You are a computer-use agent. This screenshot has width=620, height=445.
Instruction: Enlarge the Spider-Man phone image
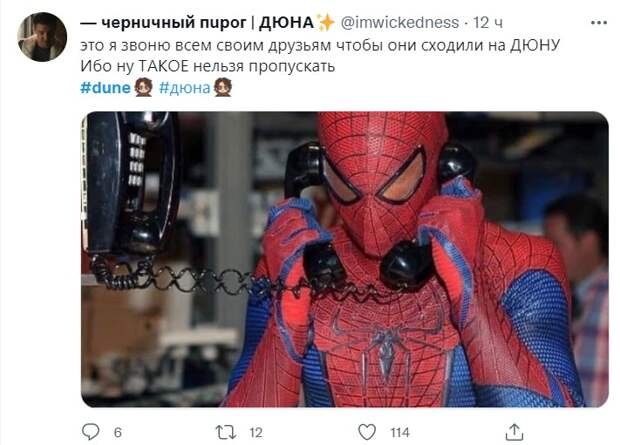point(344,259)
